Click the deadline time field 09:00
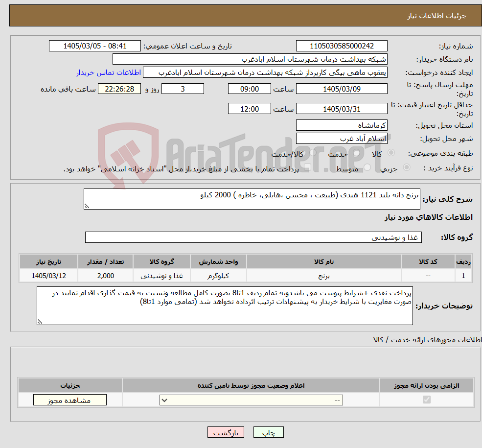The image size is (482, 448). click(x=249, y=89)
